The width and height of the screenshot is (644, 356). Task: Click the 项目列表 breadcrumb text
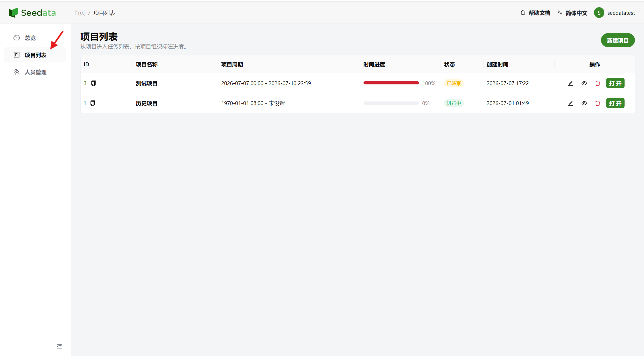tap(104, 13)
